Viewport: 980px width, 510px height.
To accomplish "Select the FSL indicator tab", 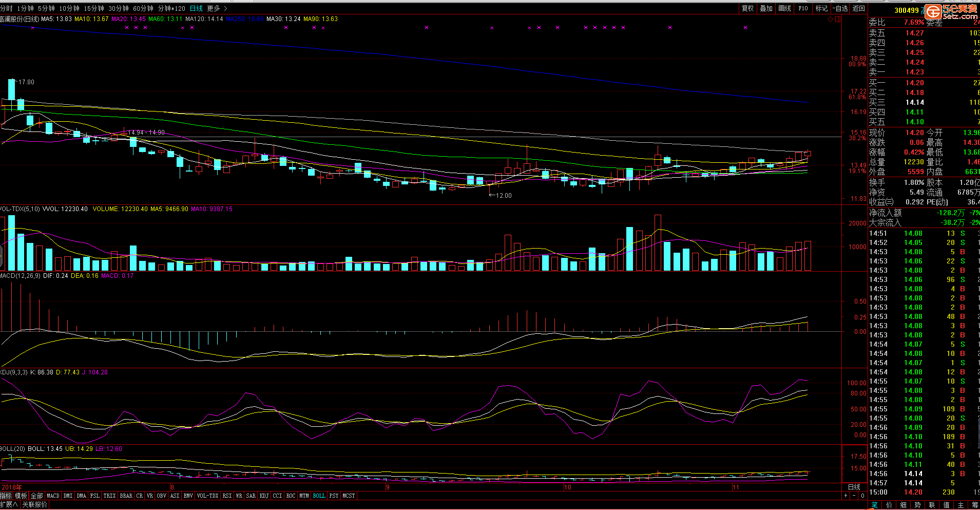I will tap(95, 496).
